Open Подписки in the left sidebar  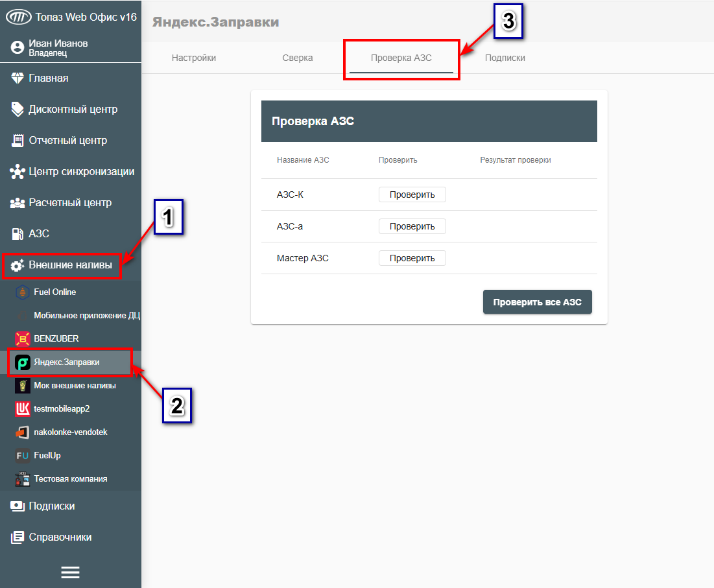[71, 506]
